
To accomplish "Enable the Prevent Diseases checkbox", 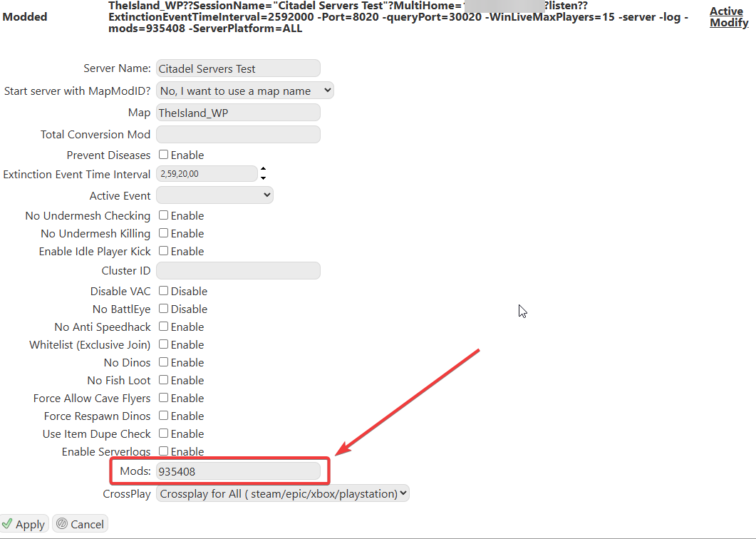I will (x=163, y=155).
